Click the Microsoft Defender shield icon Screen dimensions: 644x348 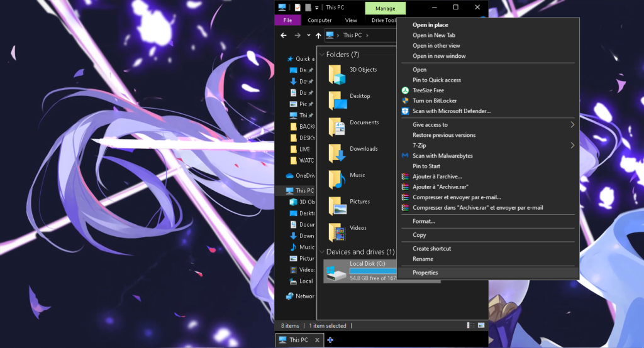point(405,111)
